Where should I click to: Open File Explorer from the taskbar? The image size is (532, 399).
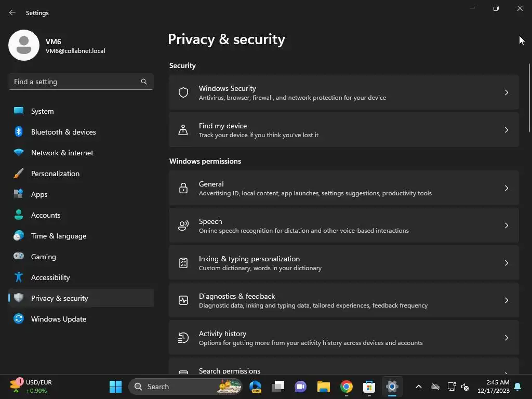coord(323,387)
